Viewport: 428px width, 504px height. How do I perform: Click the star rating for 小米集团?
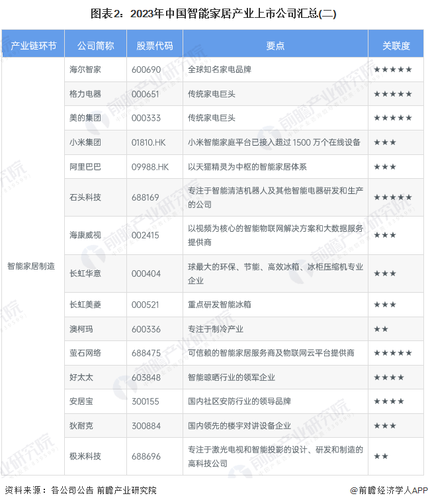click(x=385, y=142)
